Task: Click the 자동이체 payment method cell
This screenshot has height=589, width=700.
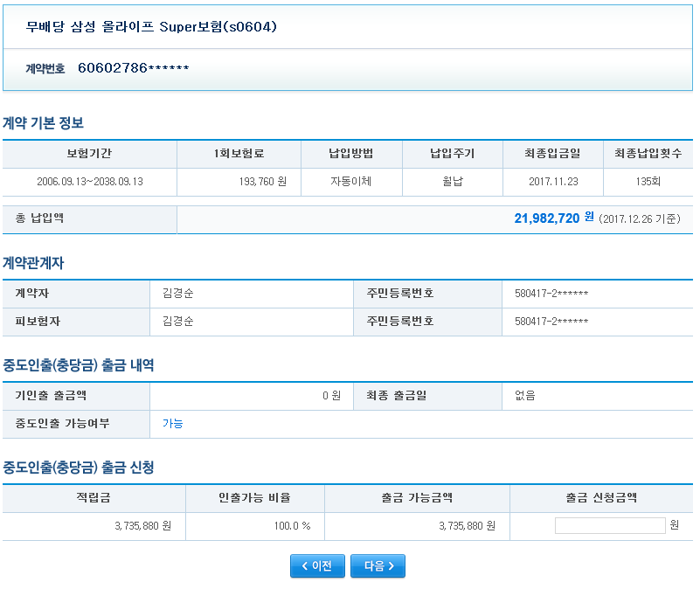Action: tap(351, 182)
